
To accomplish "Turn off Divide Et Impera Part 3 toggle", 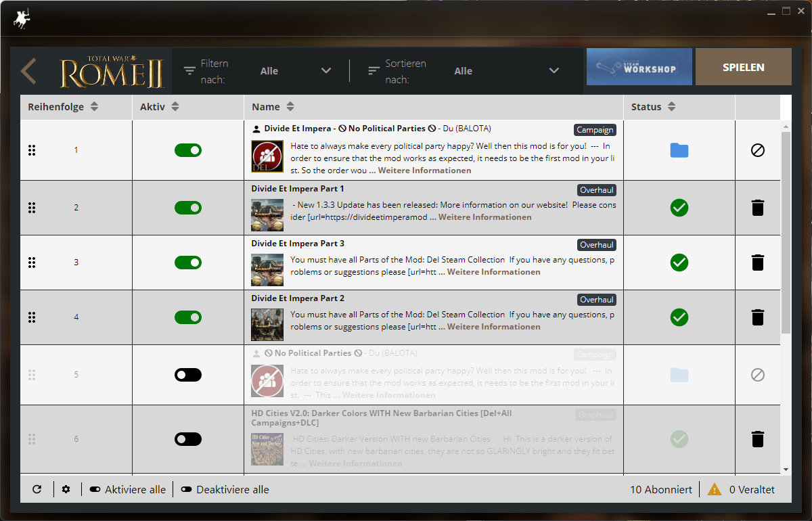I will [x=188, y=263].
